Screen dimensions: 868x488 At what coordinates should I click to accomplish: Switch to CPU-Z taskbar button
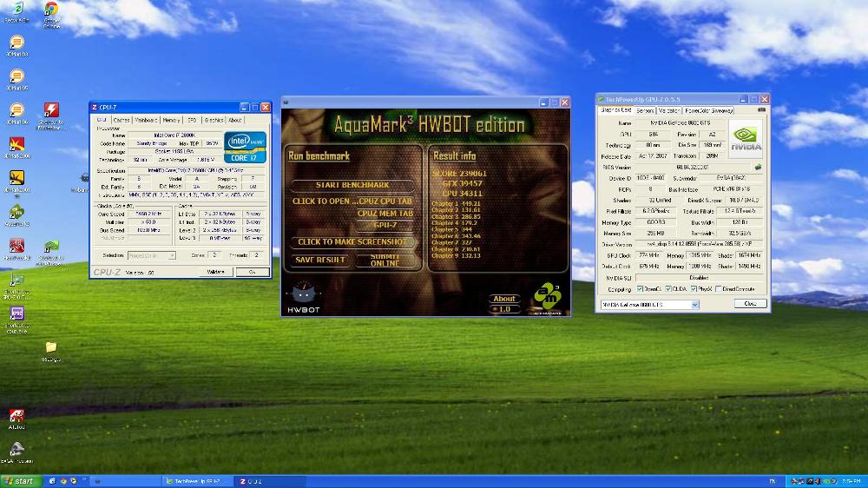click(270, 481)
